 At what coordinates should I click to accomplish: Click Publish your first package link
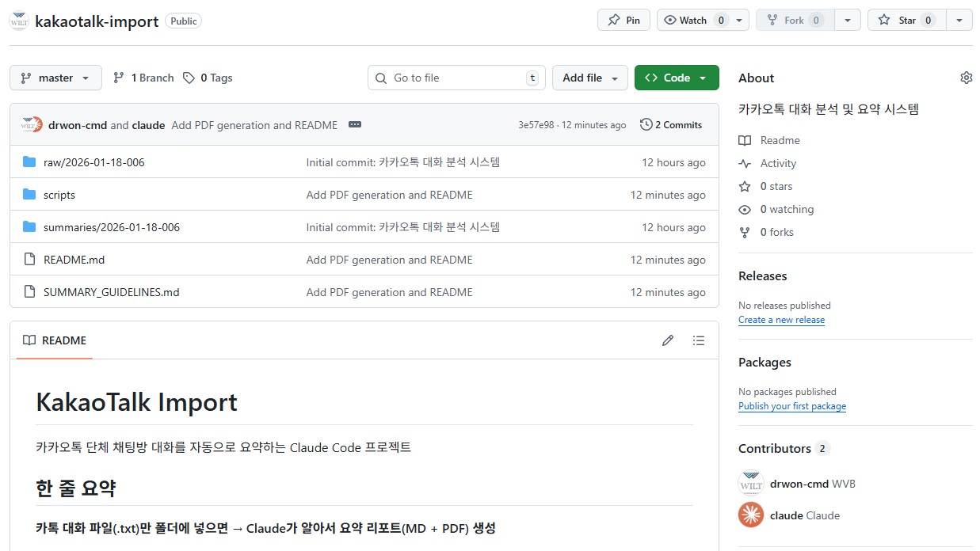pos(791,406)
